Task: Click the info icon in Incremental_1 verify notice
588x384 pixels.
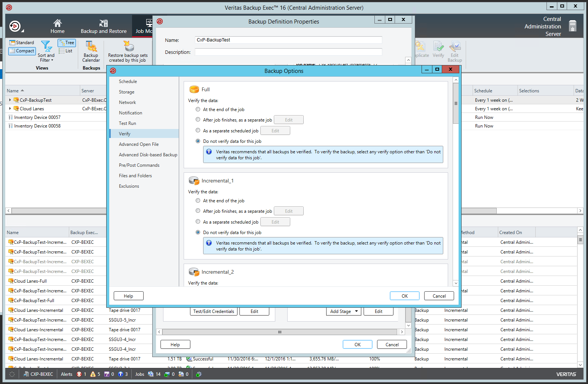Action: [x=209, y=243]
